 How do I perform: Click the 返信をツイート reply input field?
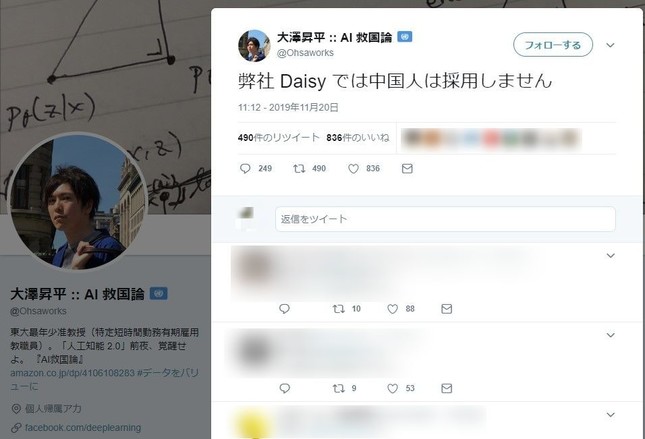point(445,219)
